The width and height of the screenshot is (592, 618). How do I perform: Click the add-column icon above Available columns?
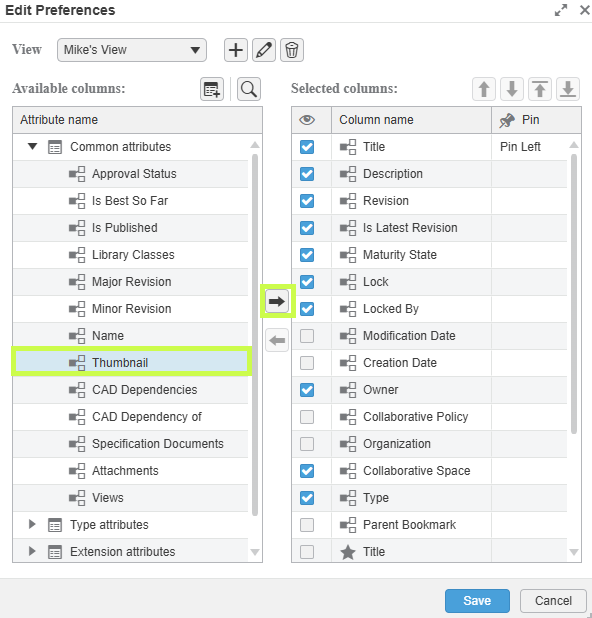pos(212,89)
